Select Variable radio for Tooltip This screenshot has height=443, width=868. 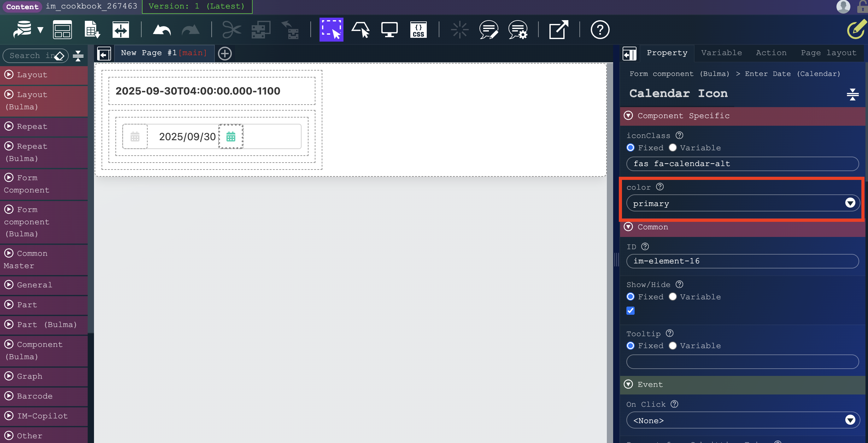tap(672, 346)
